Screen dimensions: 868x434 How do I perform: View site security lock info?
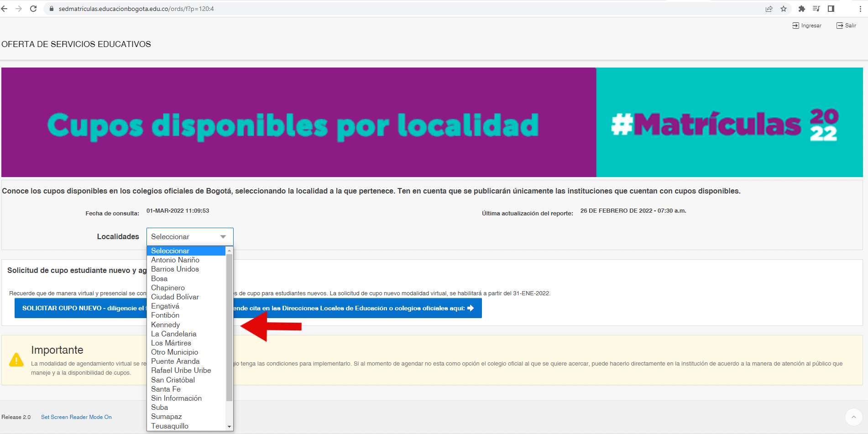tap(51, 9)
